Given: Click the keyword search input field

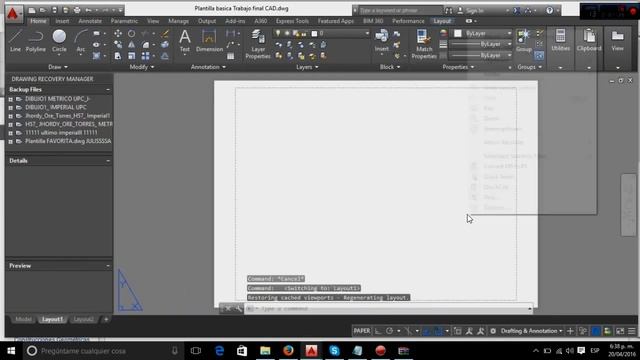Looking at the screenshot, I should pos(400,10).
